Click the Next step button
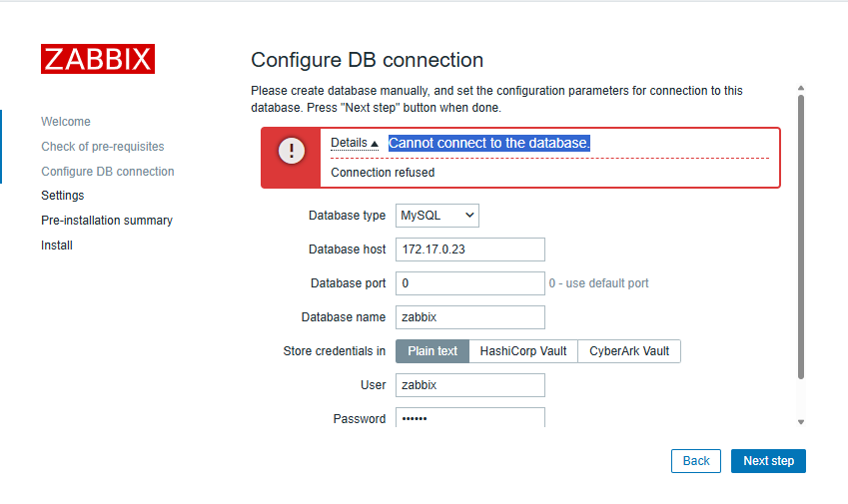Screen dimensions: 848x504 (768, 461)
